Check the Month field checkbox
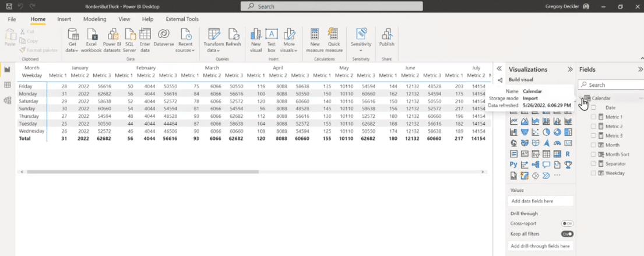This screenshot has width=644, height=256. click(x=593, y=145)
